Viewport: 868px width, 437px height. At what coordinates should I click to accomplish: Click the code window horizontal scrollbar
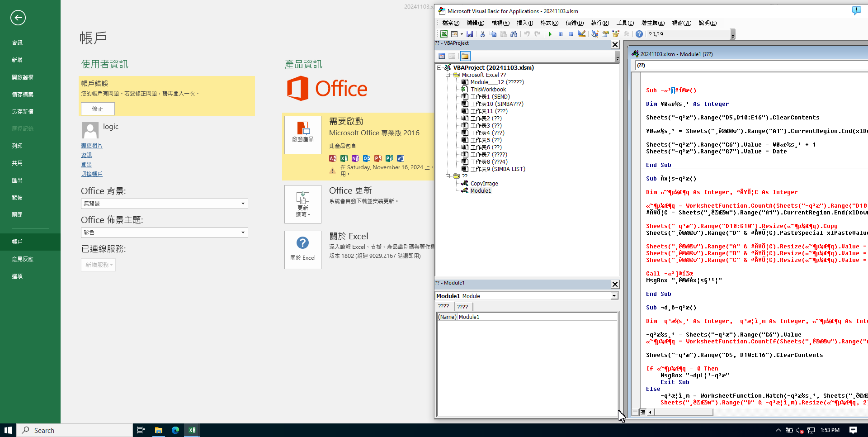pyautogui.click(x=684, y=412)
